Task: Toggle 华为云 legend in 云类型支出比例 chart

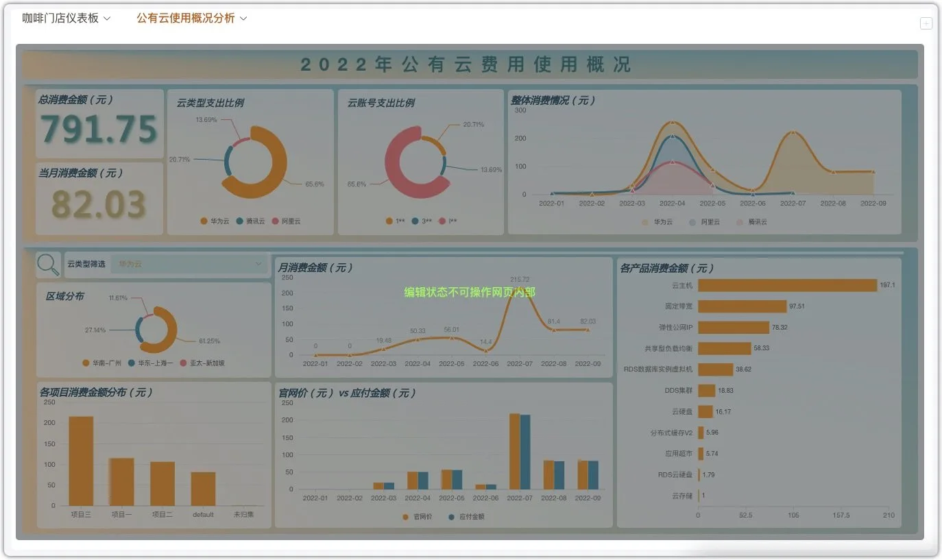Action: point(213,221)
